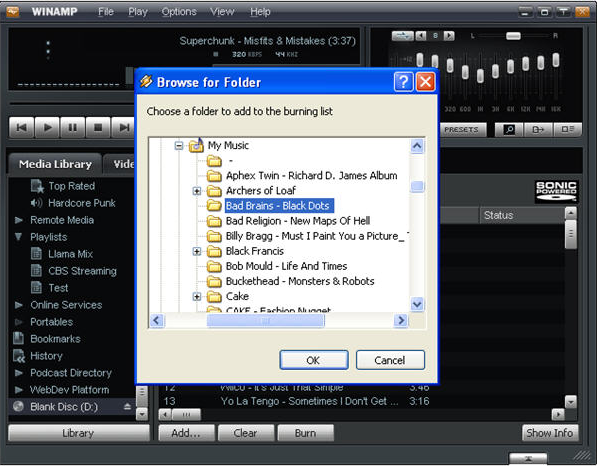This screenshot has width=597, height=467.
Task: Click the folder tree scroll-down arrow
Action: pos(417,304)
